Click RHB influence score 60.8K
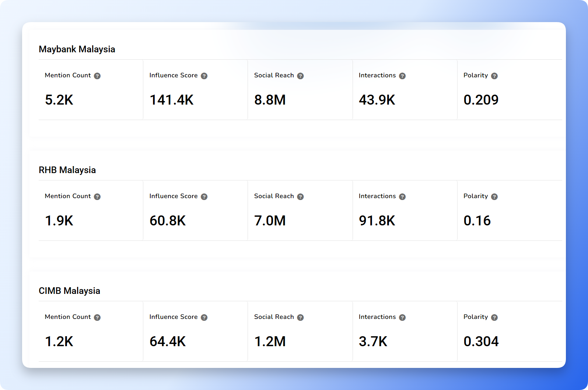Viewport: 588px width, 390px height. (x=168, y=221)
